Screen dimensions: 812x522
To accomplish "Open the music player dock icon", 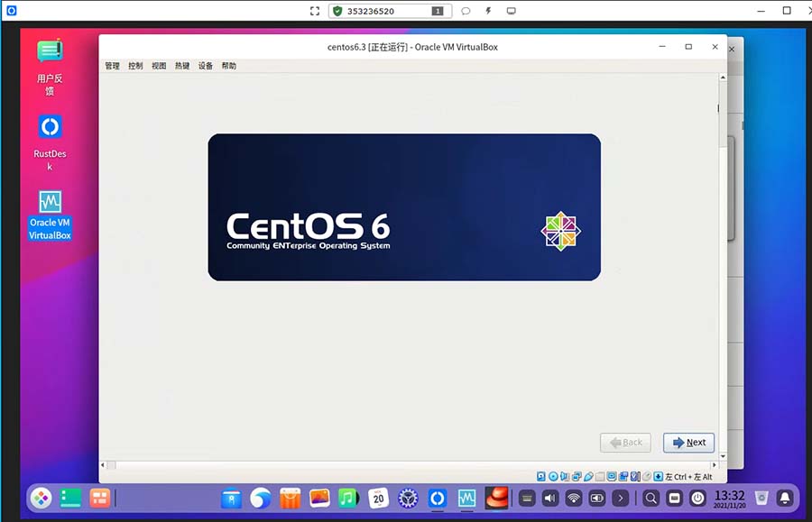I will click(x=348, y=499).
